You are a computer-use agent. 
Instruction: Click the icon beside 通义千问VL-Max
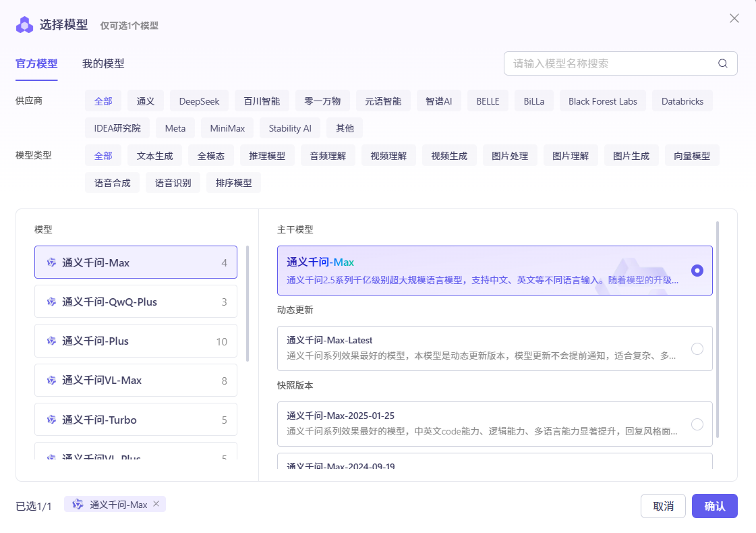51,380
